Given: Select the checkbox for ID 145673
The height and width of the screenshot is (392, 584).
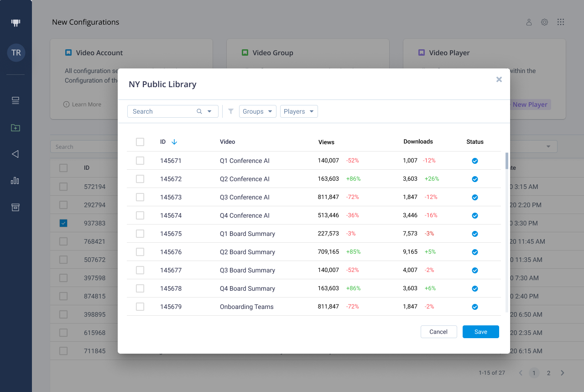Looking at the screenshot, I should pyautogui.click(x=140, y=197).
